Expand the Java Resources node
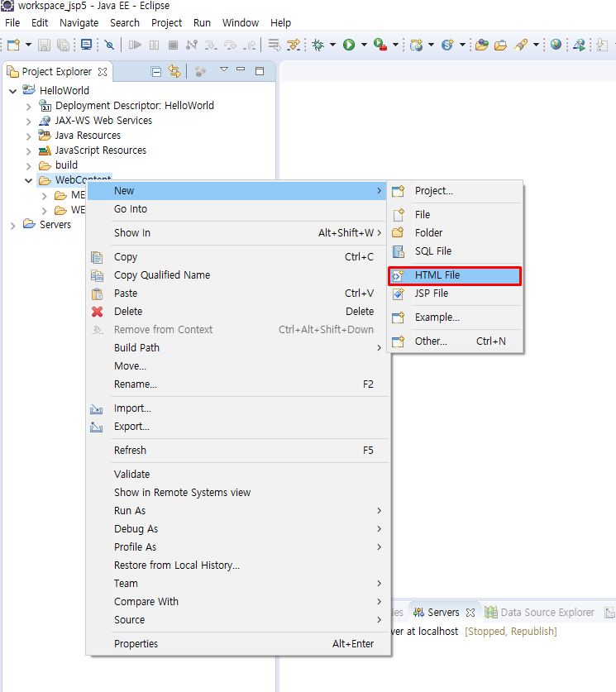This screenshot has width=616, height=692. [29, 136]
